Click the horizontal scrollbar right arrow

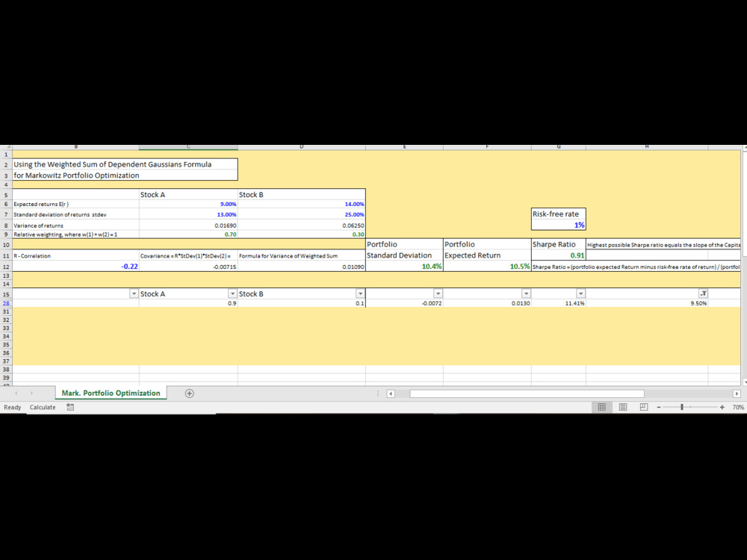point(737,393)
